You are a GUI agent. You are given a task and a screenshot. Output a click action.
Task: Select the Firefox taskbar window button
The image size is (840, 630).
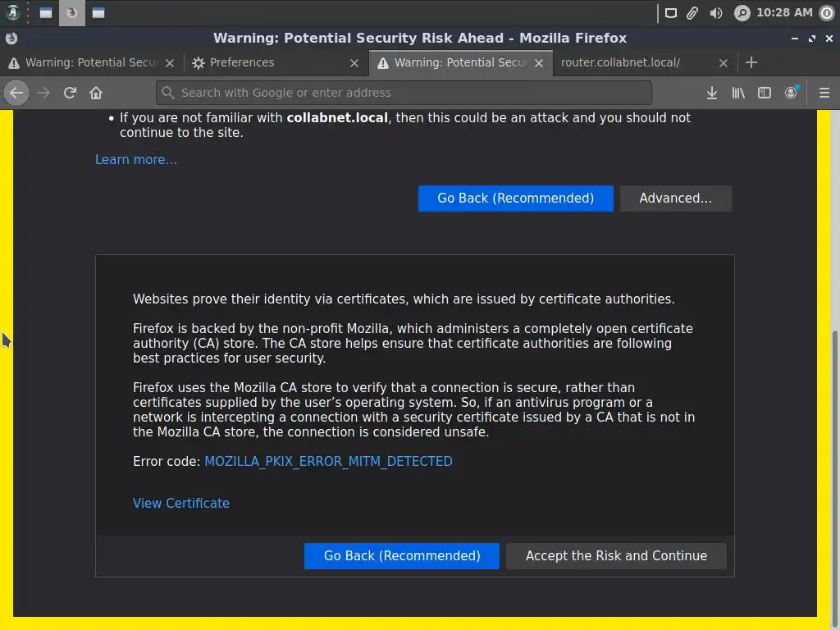click(72, 13)
